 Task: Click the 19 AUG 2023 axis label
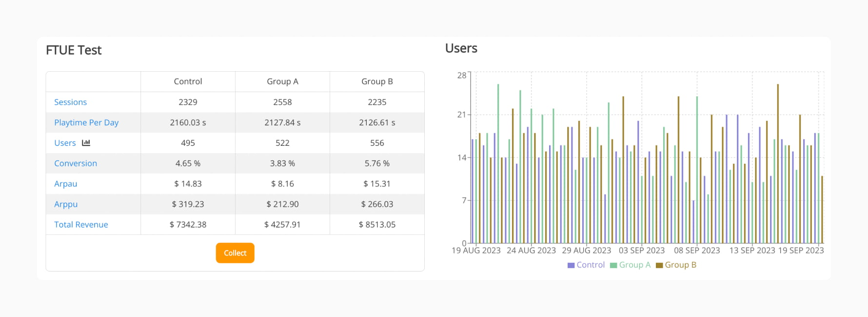click(476, 250)
